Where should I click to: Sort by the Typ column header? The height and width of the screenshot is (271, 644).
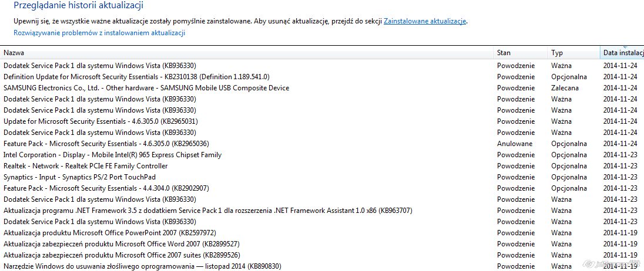(x=573, y=52)
